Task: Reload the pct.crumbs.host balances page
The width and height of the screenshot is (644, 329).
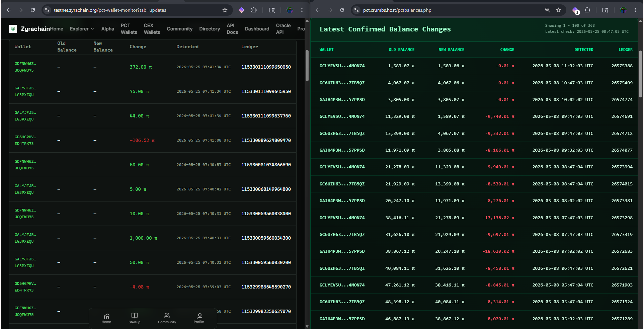Action: (342, 10)
